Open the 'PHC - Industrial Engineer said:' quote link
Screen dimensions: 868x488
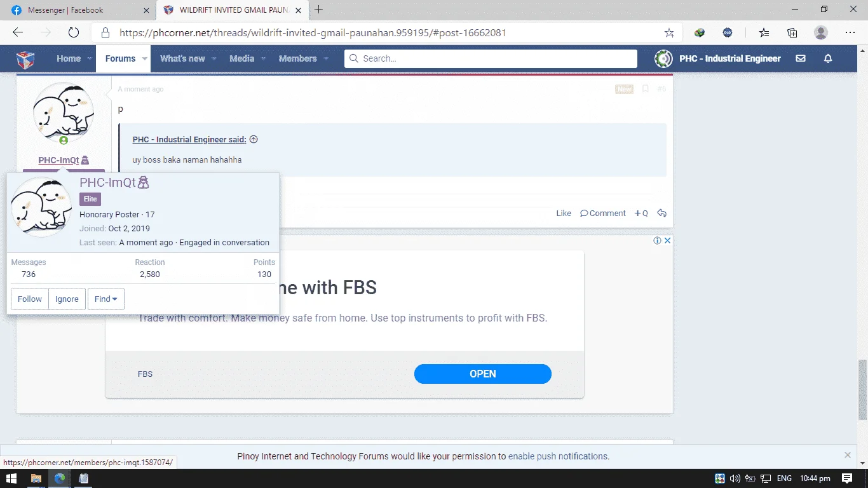point(189,140)
